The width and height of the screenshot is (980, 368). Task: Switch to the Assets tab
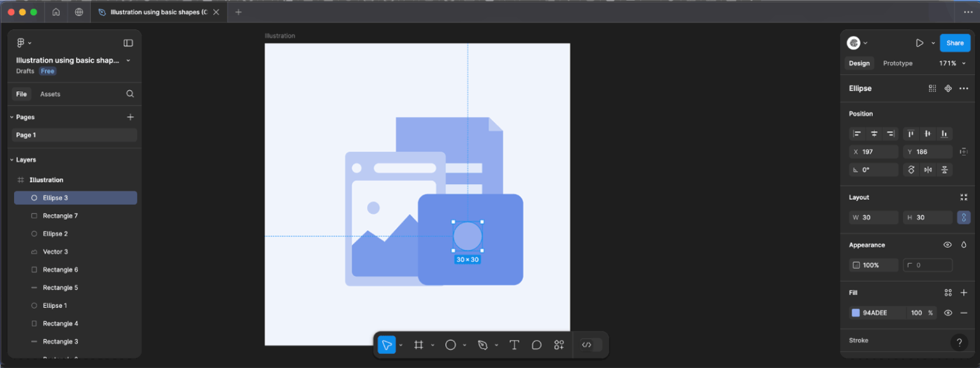point(50,93)
